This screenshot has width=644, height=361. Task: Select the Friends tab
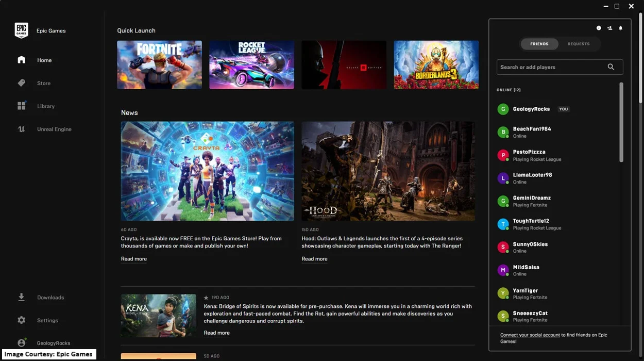point(539,44)
